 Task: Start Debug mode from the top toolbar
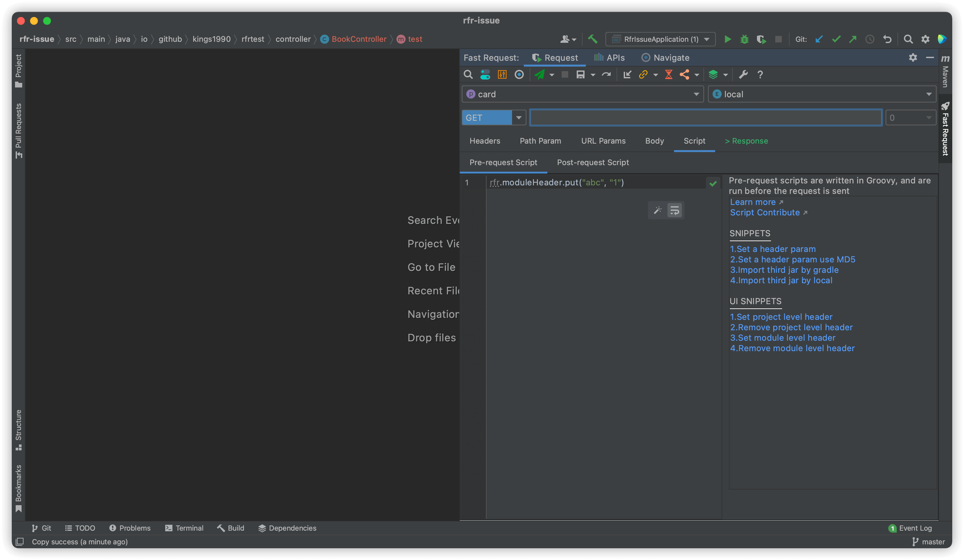click(x=745, y=39)
